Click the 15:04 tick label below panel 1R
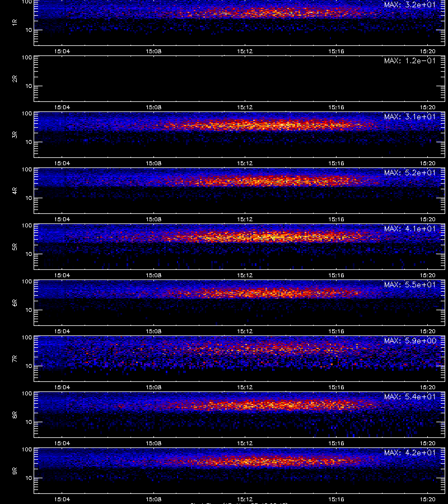 click(x=62, y=51)
